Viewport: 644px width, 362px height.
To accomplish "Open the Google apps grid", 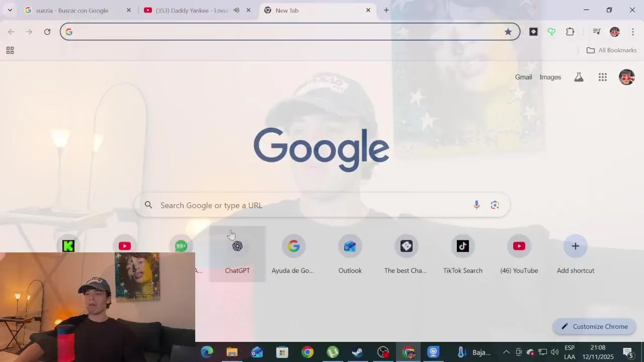I will [x=603, y=77].
